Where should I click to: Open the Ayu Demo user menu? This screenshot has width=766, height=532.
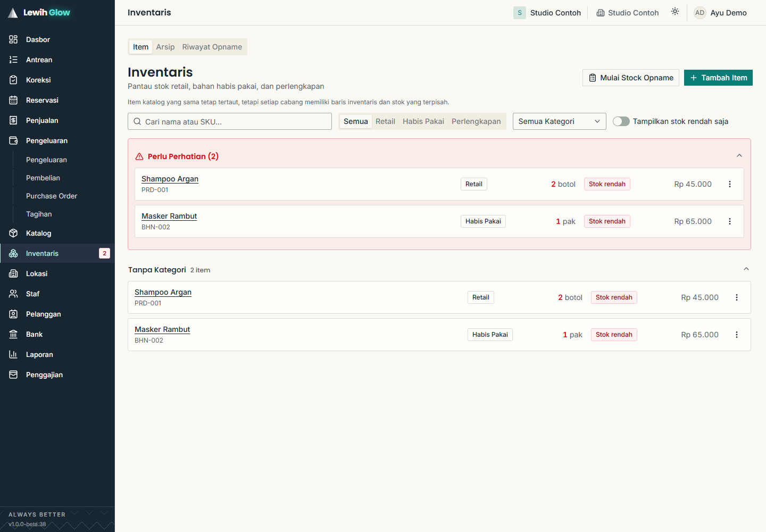coord(721,13)
